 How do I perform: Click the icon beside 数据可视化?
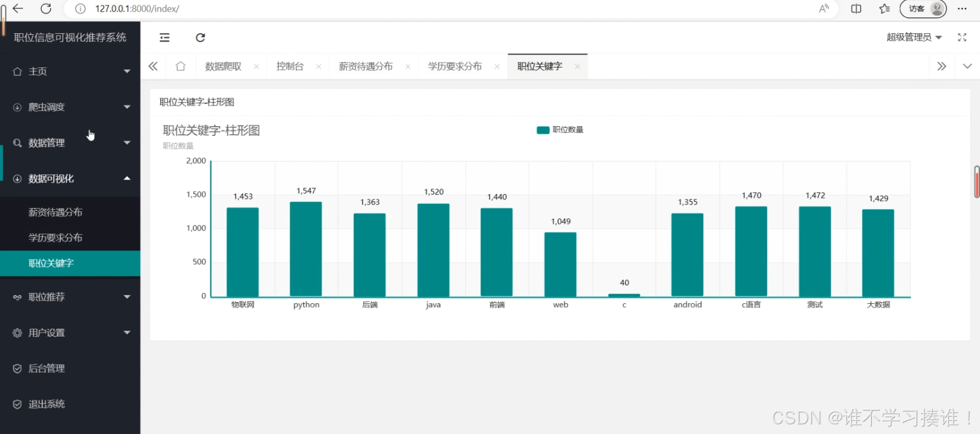click(x=17, y=179)
